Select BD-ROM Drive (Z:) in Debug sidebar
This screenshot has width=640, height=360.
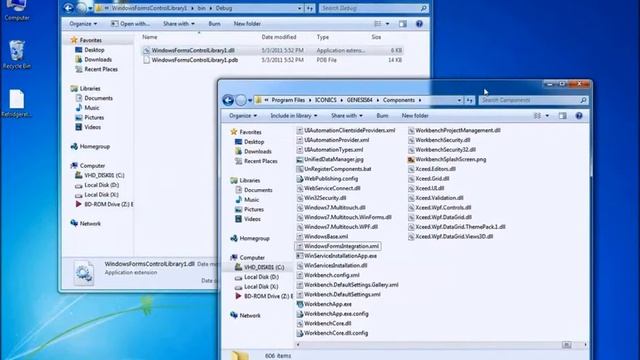104,204
